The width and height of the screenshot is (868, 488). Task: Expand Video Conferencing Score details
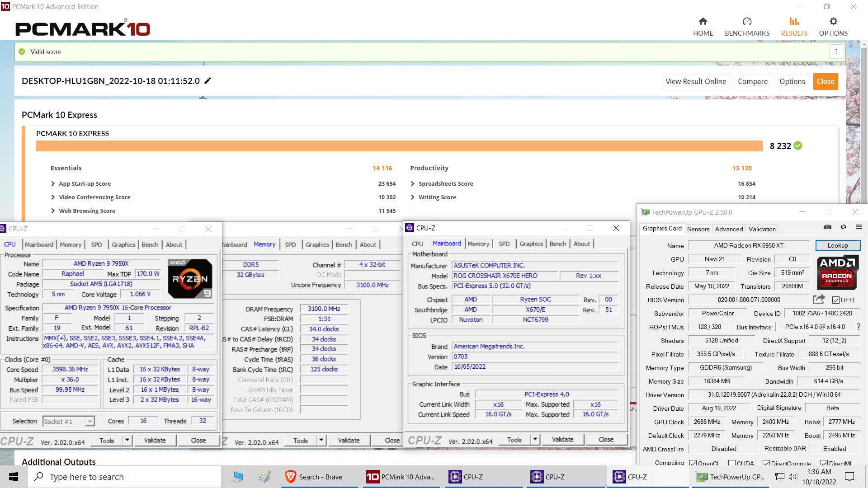point(53,197)
